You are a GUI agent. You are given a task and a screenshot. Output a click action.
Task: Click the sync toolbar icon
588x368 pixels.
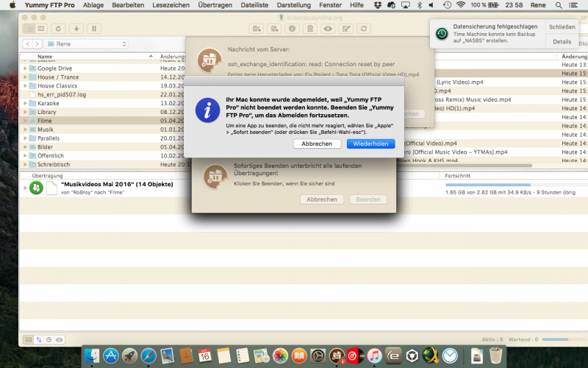(x=363, y=29)
